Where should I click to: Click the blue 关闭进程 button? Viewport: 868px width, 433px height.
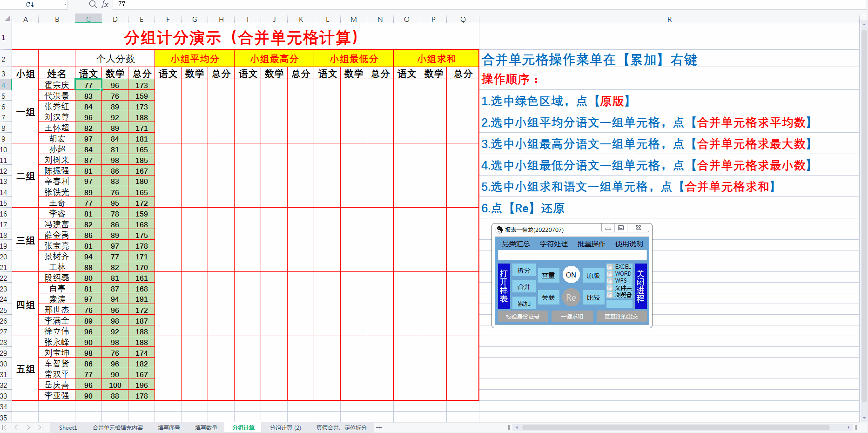(x=641, y=286)
